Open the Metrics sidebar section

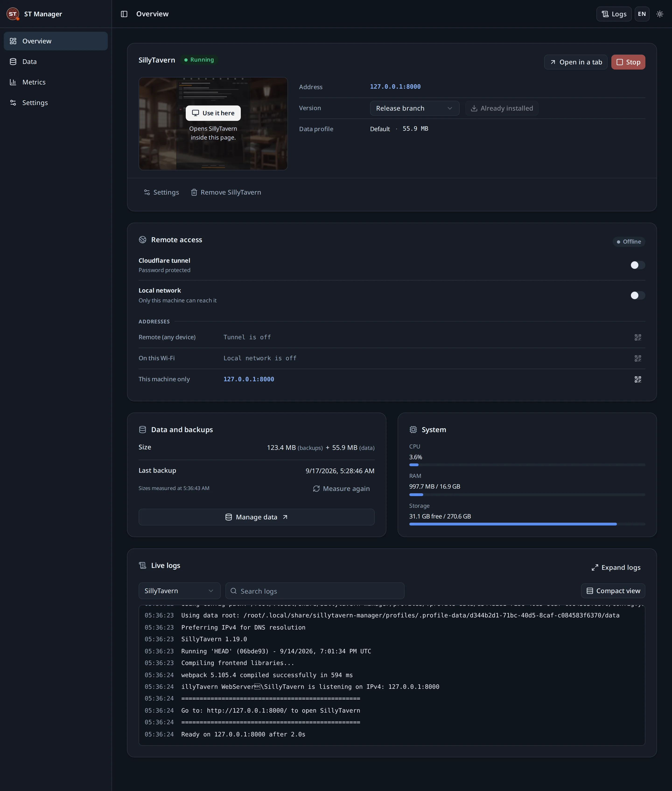56,82
